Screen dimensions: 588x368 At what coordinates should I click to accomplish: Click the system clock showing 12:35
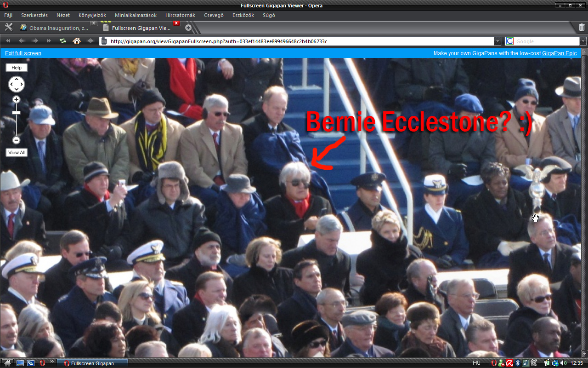pos(577,363)
